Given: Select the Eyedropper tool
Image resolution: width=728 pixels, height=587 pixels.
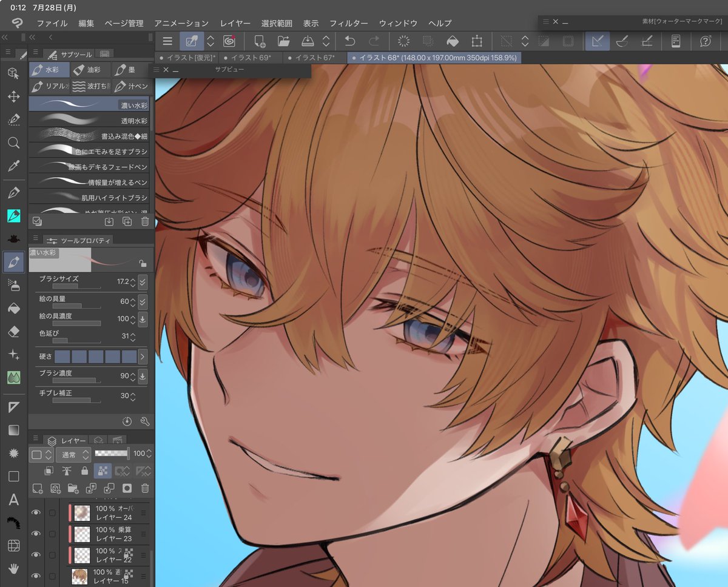Looking at the screenshot, I should coord(13,166).
